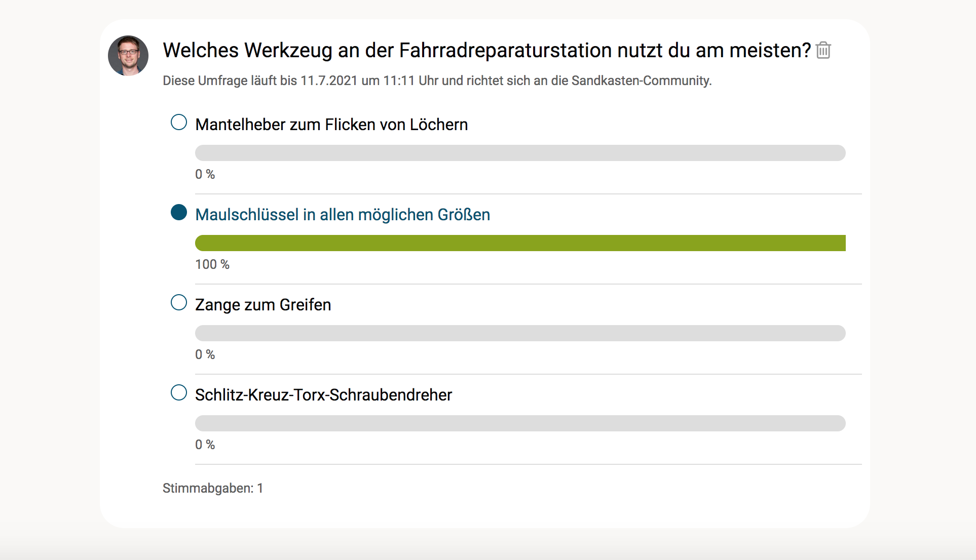
Task: Click the '0 %' value under Mantelheber
Action: coord(205,174)
